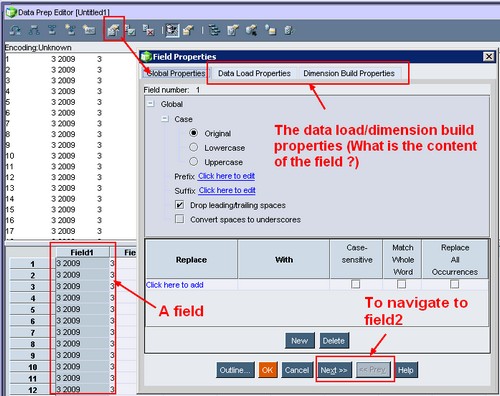Select the Original case radio button
Screen dimensions: 500x396
point(193,133)
